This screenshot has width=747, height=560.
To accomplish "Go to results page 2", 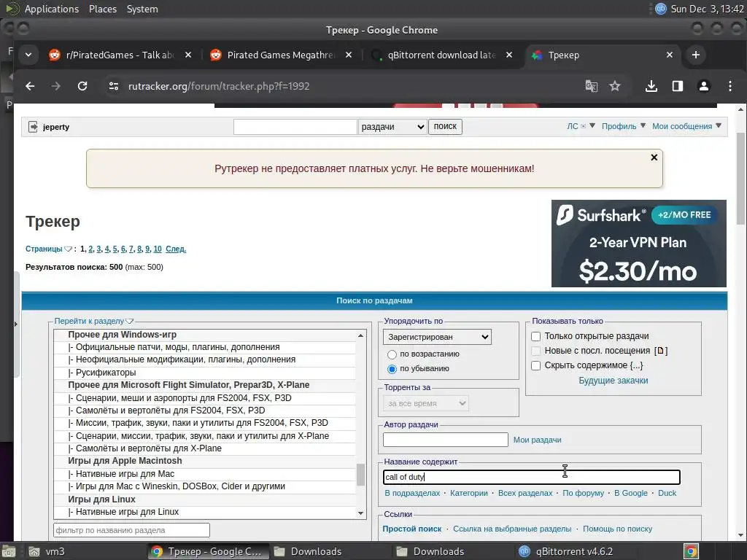I will point(90,249).
